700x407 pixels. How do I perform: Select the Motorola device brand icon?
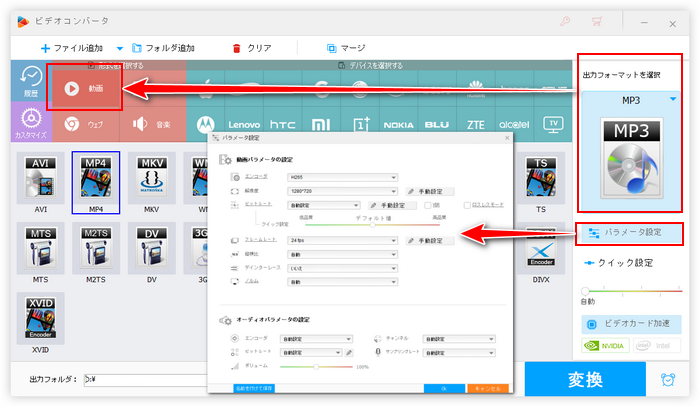pos(206,124)
